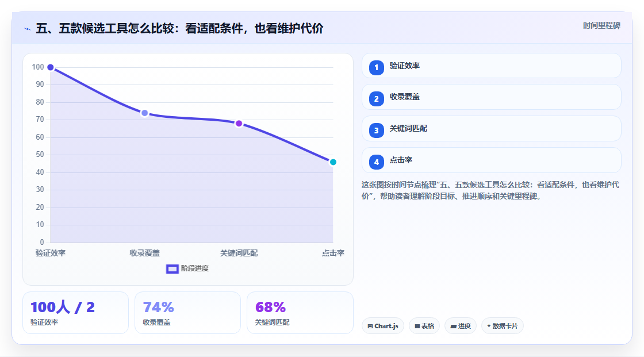Viewport: 644px width, 357px height.
Task: Click the 进度 tag
Action: pyautogui.click(x=461, y=326)
